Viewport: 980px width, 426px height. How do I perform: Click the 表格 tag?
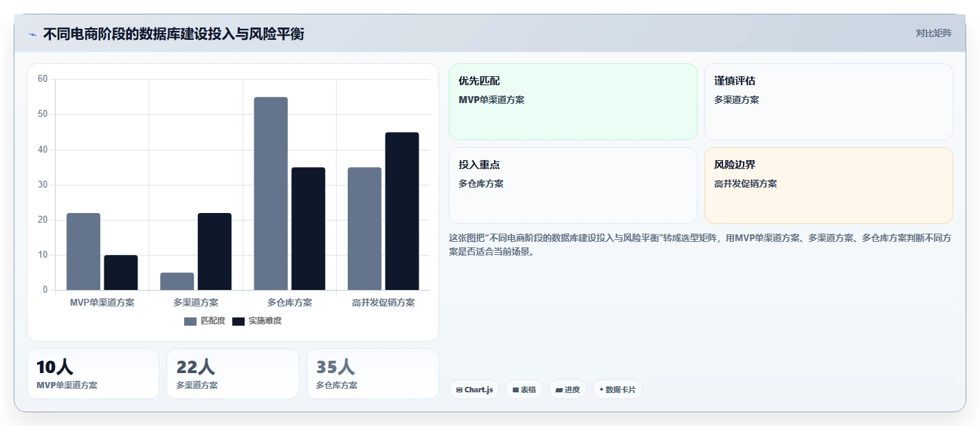tap(524, 390)
